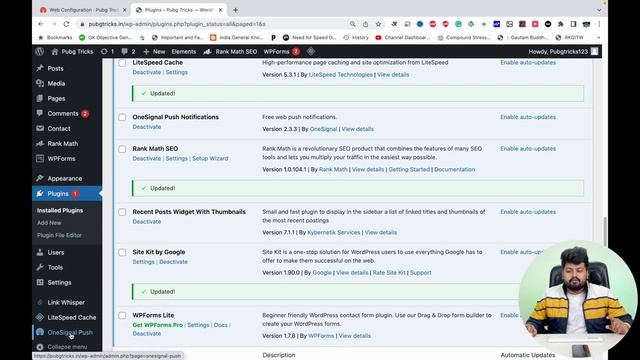This screenshot has height=360, width=640.
Task: Click Rate Site Kit link
Action: (x=389, y=273)
